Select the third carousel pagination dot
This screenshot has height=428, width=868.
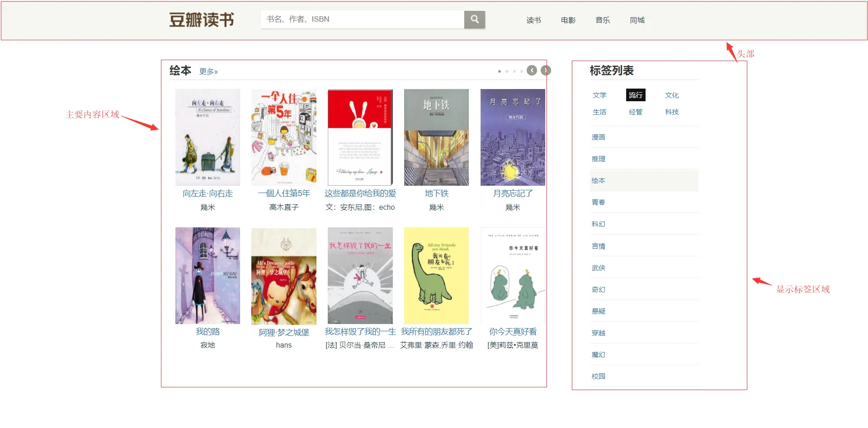pyautogui.click(x=514, y=71)
